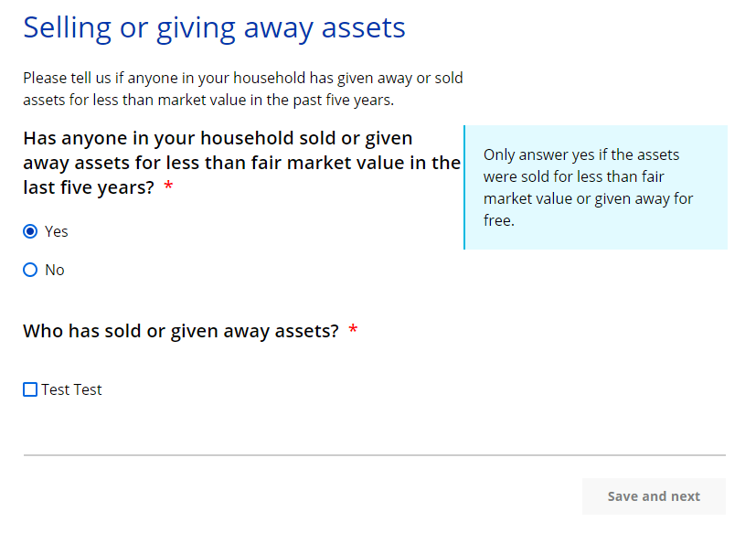Click the blue "Only answer yes" hint box
This screenshot has height=543, width=756.
pos(596,187)
